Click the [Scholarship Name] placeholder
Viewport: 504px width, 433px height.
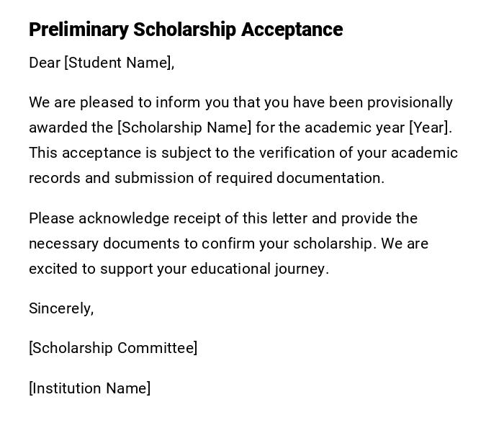pyautogui.click(x=184, y=128)
